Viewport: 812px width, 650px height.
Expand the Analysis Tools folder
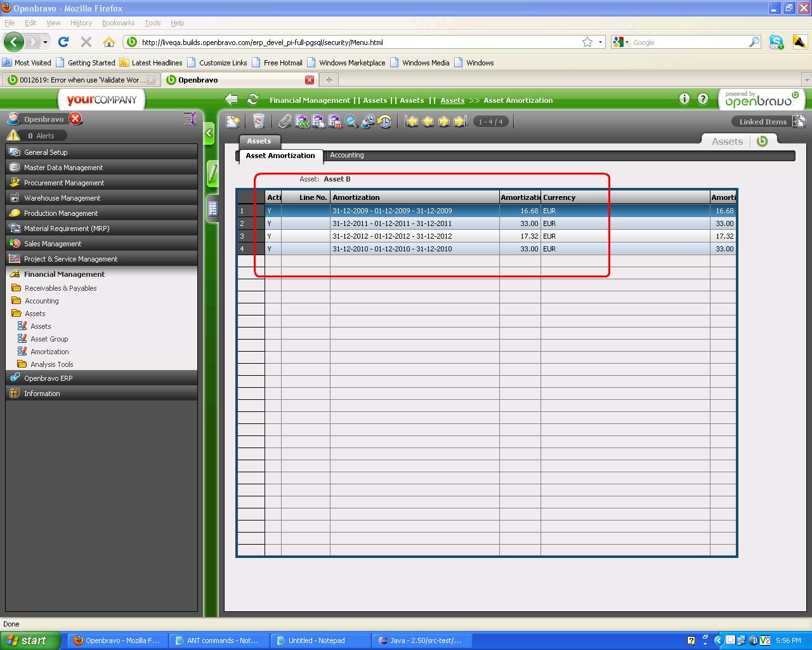(51, 364)
